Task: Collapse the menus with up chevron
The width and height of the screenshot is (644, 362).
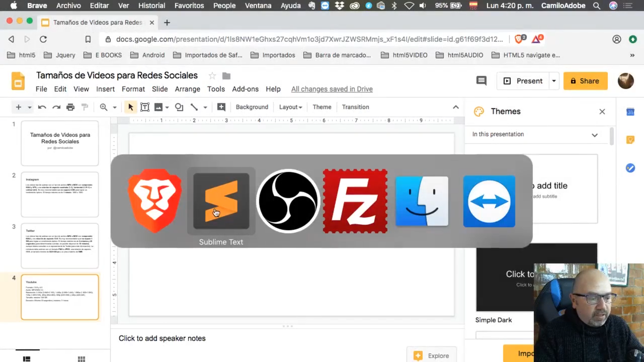Action: 456,107
